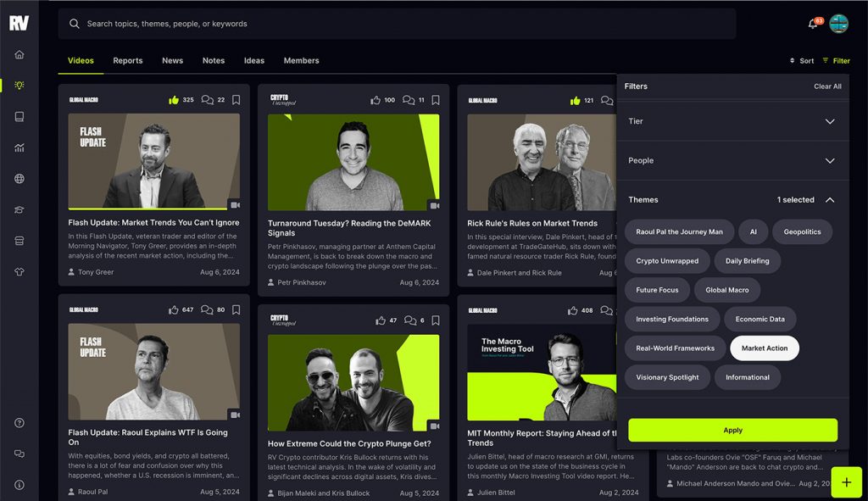Open the help question mark icon
The width and height of the screenshot is (868, 501).
(x=19, y=423)
